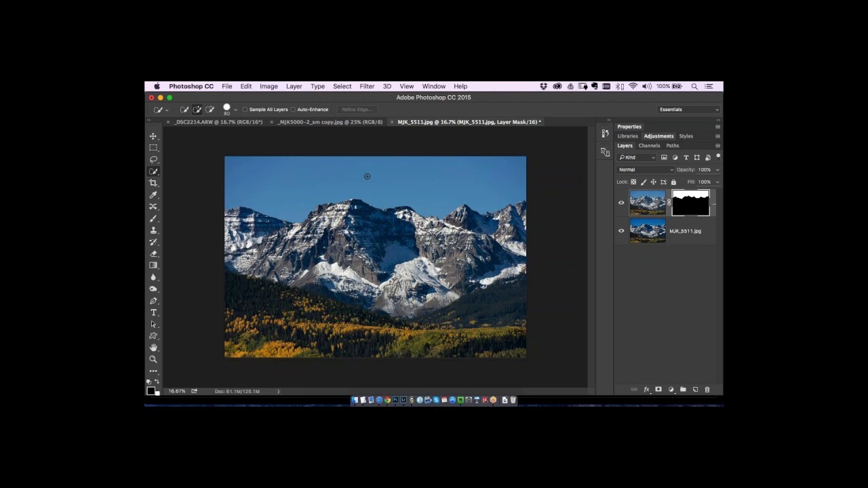The width and height of the screenshot is (868, 488).
Task: Select the Crop tool
Action: (153, 183)
